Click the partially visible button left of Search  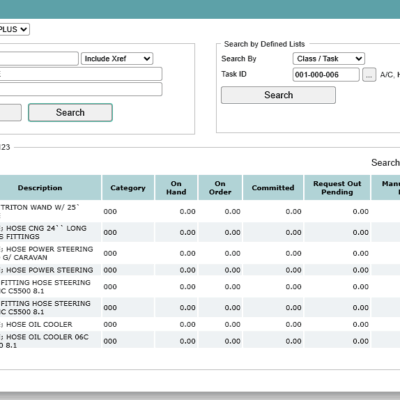coord(11,113)
